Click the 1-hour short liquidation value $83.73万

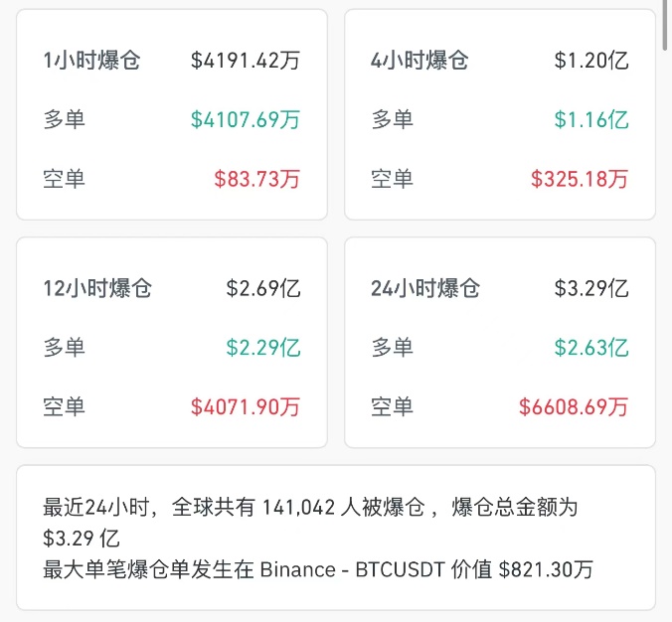[x=256, y=179]
